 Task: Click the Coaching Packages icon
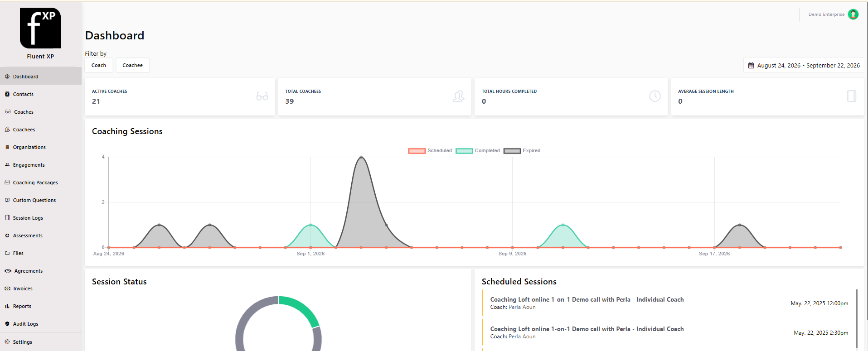[x=7, y=183]
